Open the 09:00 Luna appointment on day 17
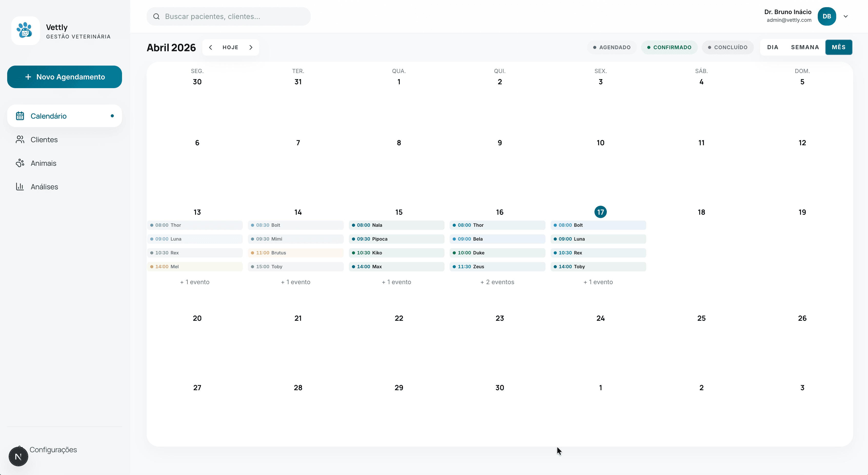Screen dimensions: 868x475 tap(598, 239)
